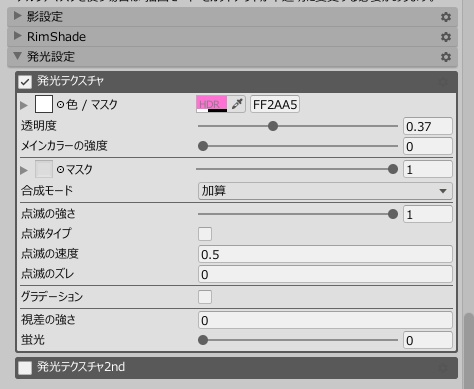Open gear settings for 発光設定 section
Screen dimensions: 474x389
[x=446, y=57]
